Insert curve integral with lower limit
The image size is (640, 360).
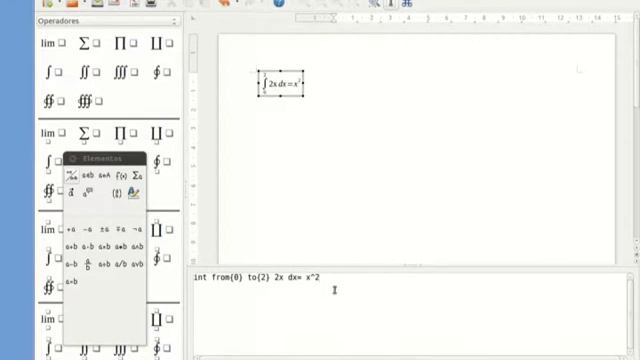coord(162,163)
